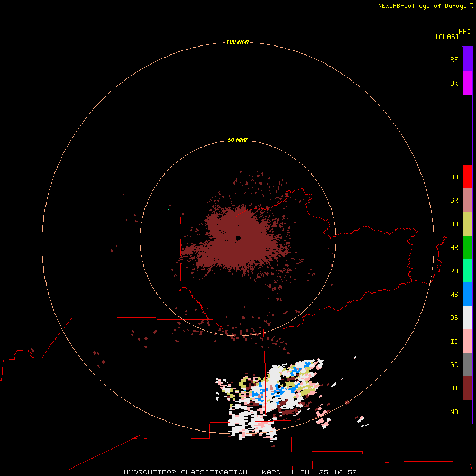The width and height of the screenshot is (476, 476).
Task: Click the ND legend label
Action: click(454, 412)
